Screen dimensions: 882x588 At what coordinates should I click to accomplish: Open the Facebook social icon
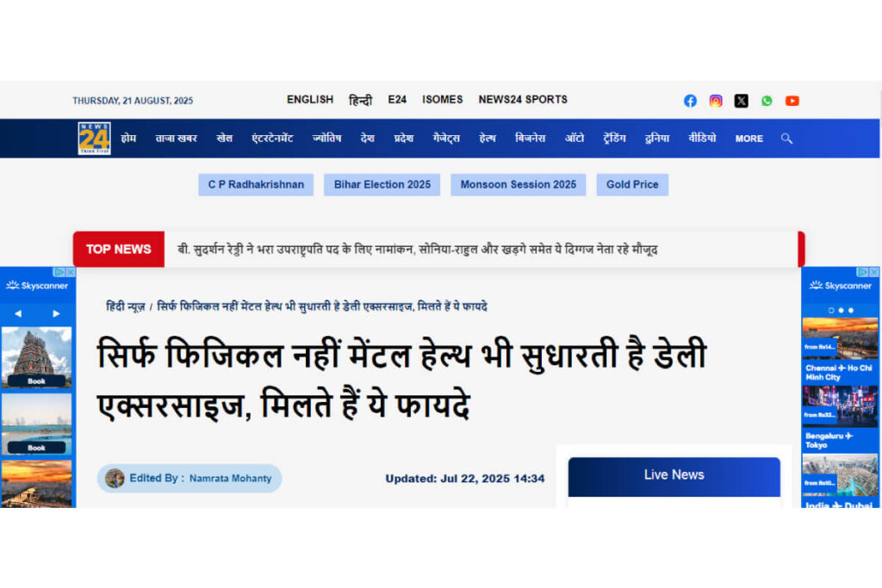(690, 101)
